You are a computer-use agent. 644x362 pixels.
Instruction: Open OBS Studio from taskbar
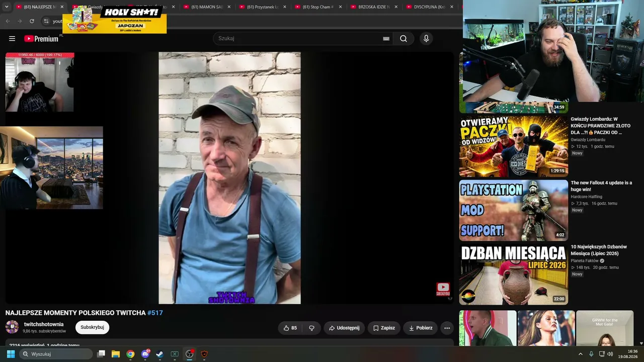tap(190, 354)
